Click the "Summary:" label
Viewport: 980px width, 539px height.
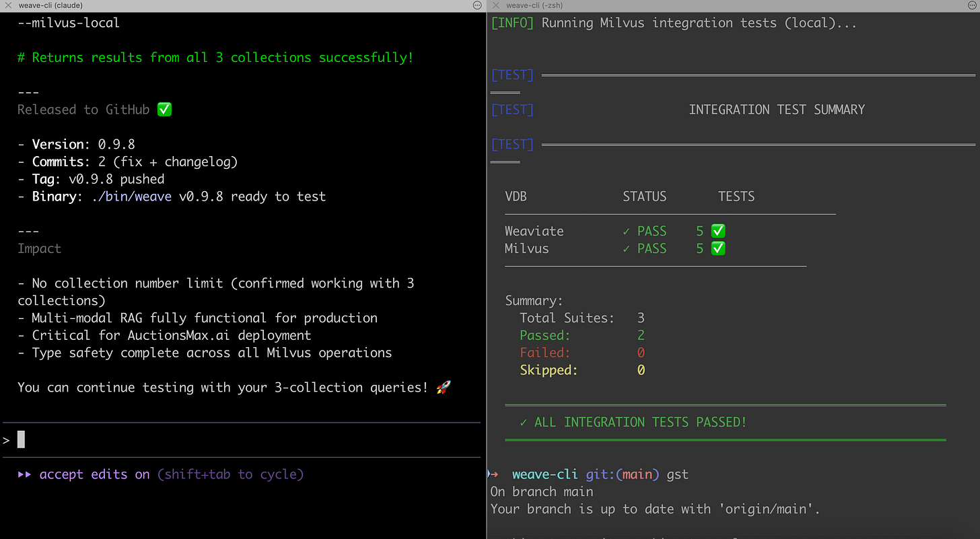534,301
